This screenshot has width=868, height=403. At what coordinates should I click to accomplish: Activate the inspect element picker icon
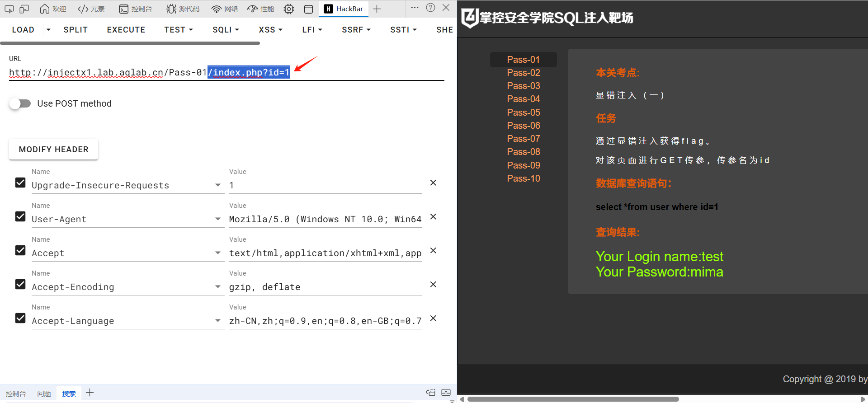pyautogui.click(x=9, y=9)
